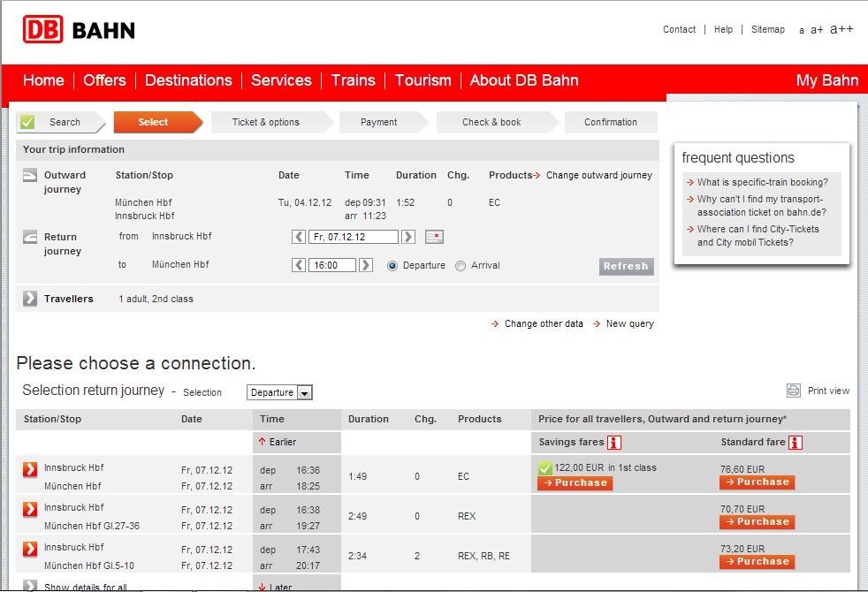868x592 pixels.
Task: Open the Tourism menu
Action: pyautogui.click(x=423, y=80)
